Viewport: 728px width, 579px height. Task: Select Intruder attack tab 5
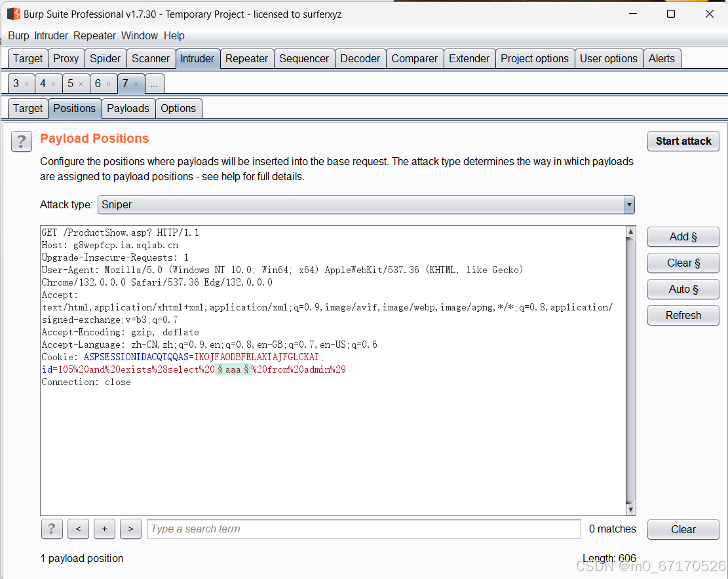click(70, 84)
